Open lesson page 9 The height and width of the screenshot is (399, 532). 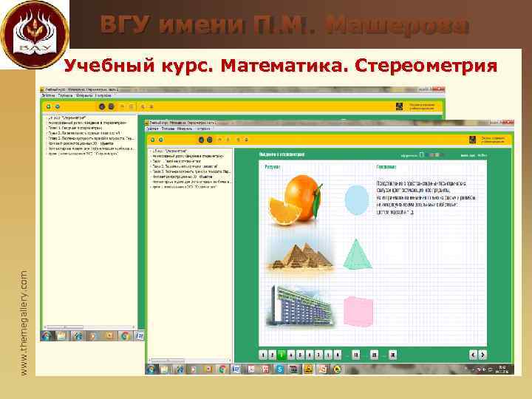337,355
